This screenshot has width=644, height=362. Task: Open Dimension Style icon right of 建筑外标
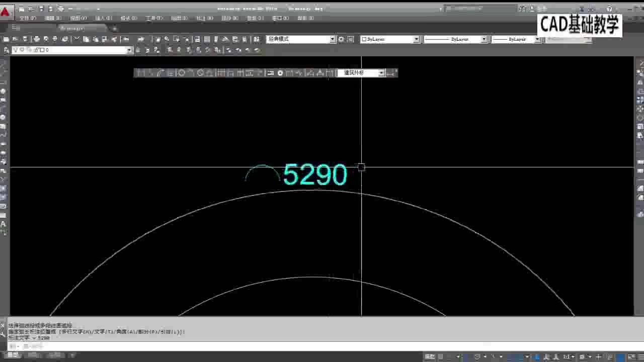tap(391, 73)
